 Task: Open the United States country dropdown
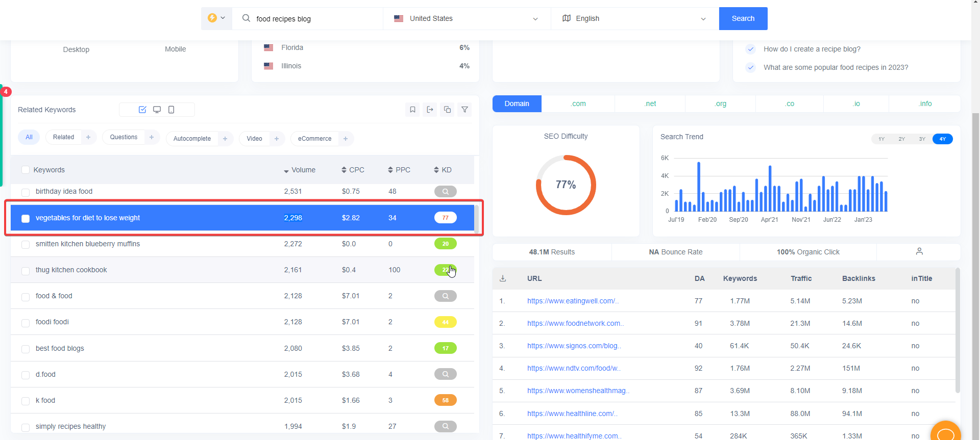tap(467, 19)
